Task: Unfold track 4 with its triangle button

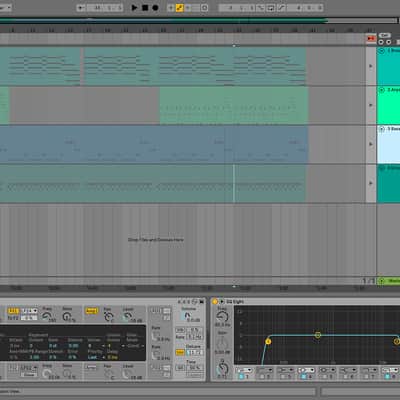Action: click(x=382, y=168)
